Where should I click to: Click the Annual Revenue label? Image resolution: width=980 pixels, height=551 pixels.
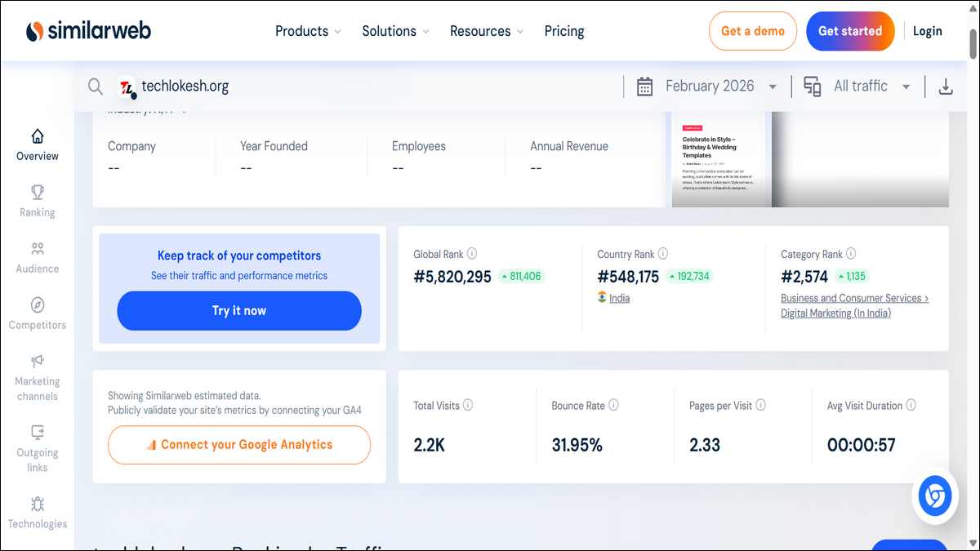coord(569,146)
